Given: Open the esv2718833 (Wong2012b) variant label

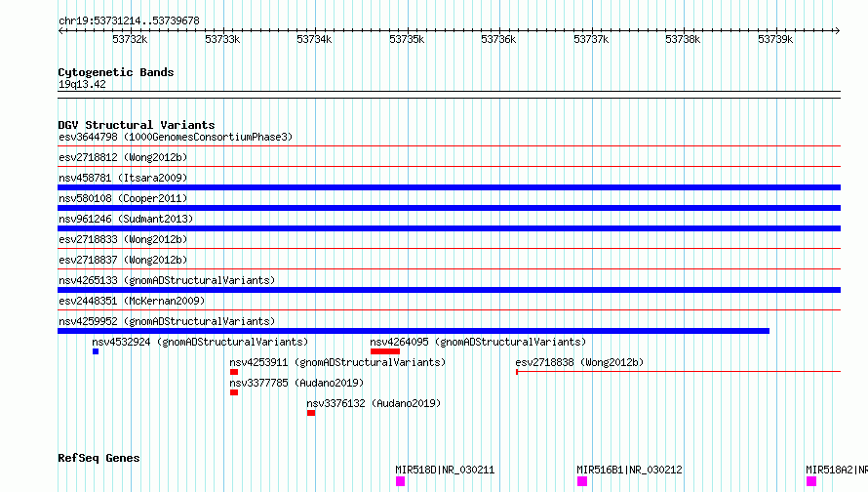Looking at the screenshot, I should [x=123, y=239].
